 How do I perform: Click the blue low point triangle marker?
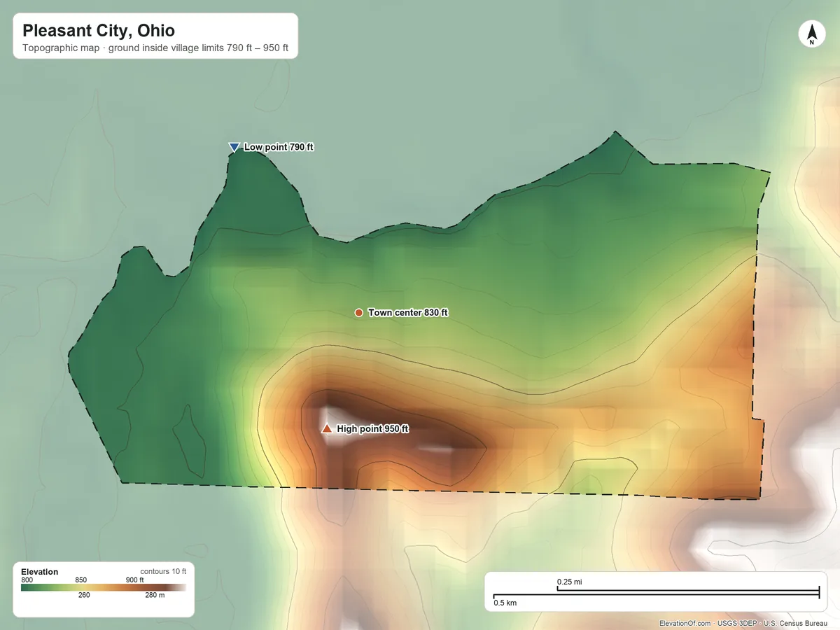point(234,147)
